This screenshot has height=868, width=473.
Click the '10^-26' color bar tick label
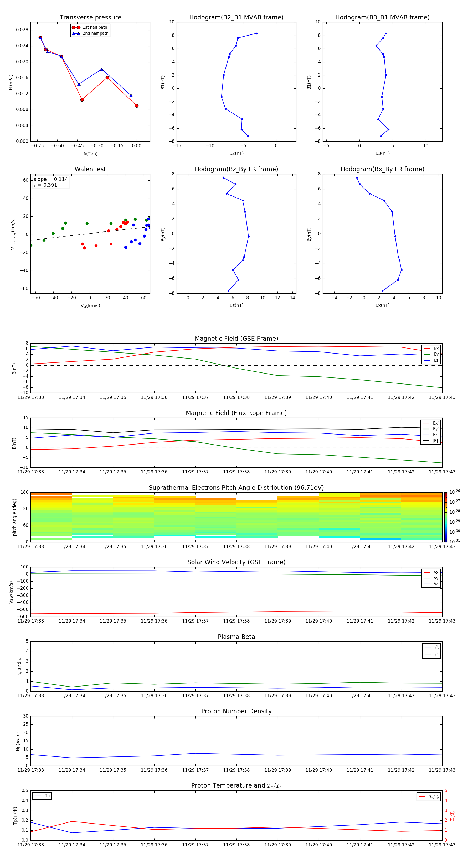click(x=455, y=492)
